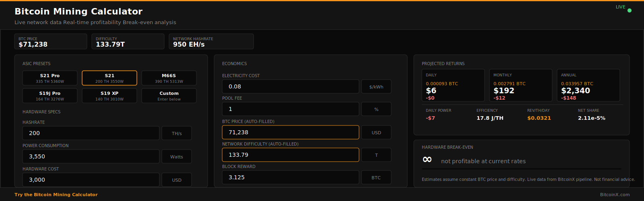The width and height of the screenshot is (644, 201).
Task: Open Try the Bitcoin Mining Calculator link
Action: [56, 195]
